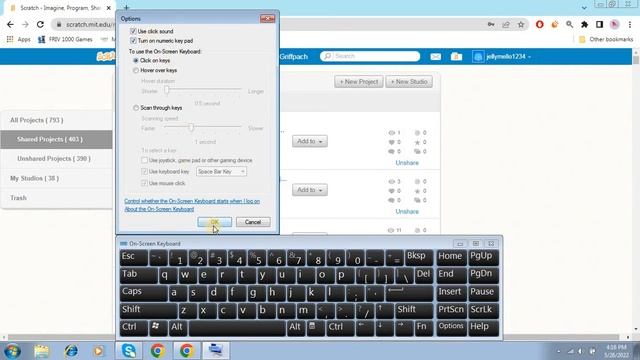
Task: Show hidden system tray icons
Action: click(558, 351)
